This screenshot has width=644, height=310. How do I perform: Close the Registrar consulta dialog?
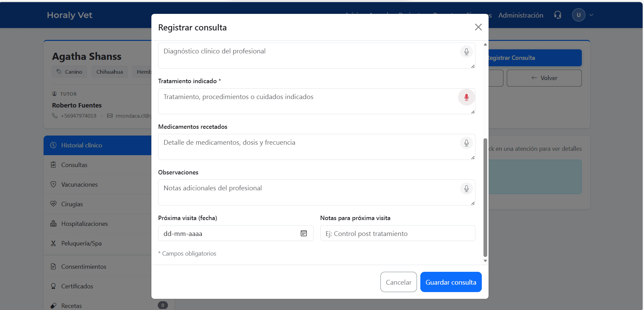[x=478, y=27]
